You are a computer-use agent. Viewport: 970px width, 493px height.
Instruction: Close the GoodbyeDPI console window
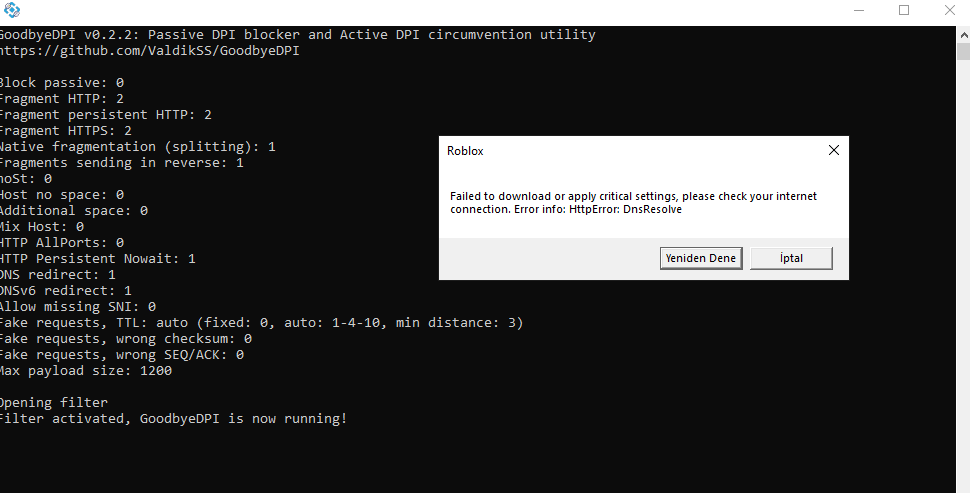pos(948,10)
